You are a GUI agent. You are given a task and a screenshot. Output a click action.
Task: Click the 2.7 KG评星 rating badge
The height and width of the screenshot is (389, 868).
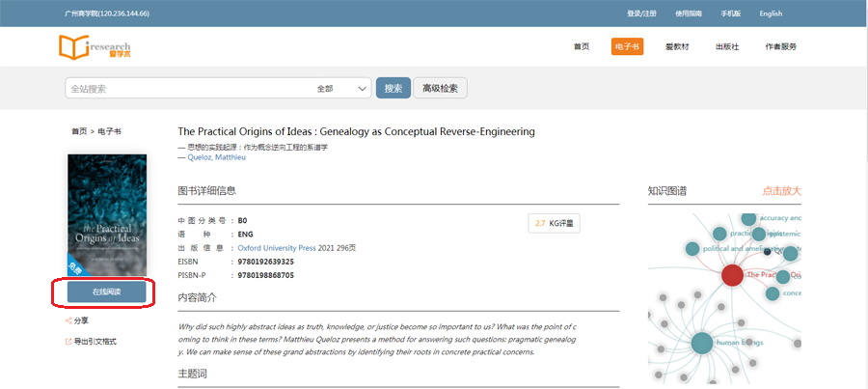[555, 223]
